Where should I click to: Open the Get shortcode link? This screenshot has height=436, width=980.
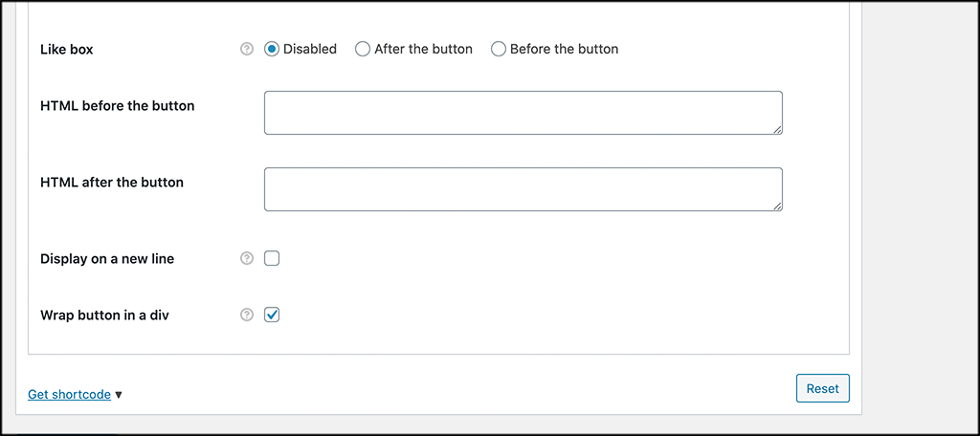69,394
